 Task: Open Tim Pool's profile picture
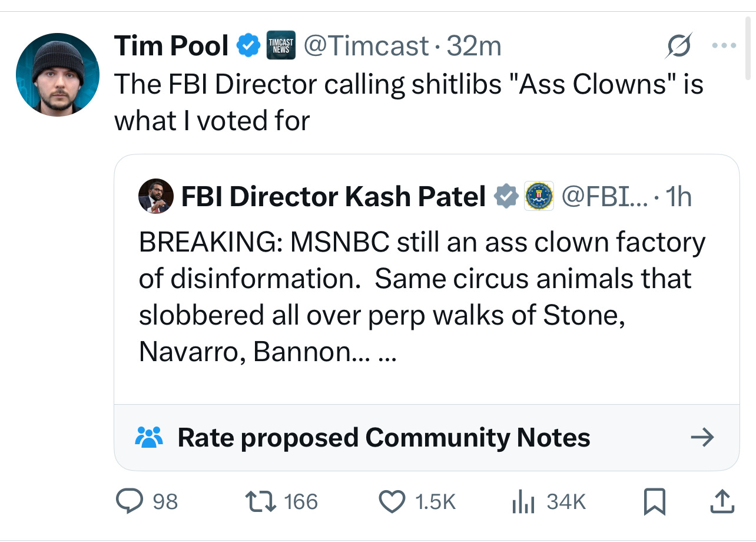click(x=58, y=74)
